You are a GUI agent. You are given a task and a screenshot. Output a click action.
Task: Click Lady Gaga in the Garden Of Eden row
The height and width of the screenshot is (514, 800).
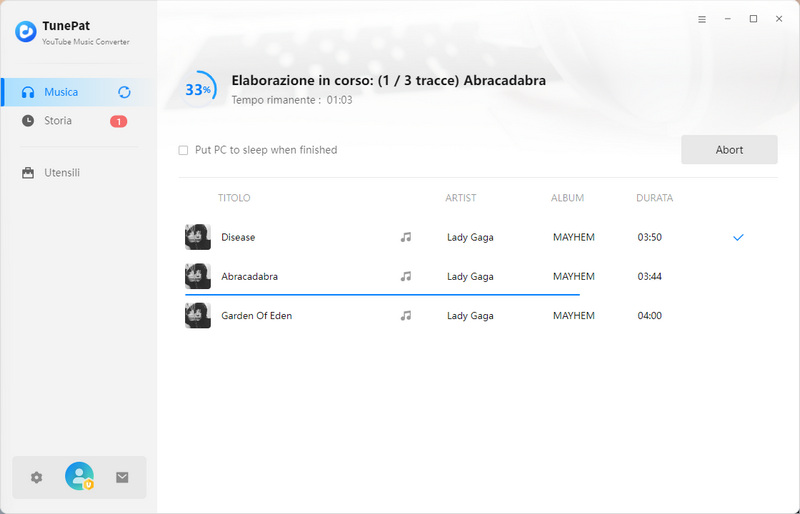[x=470, y=316]
